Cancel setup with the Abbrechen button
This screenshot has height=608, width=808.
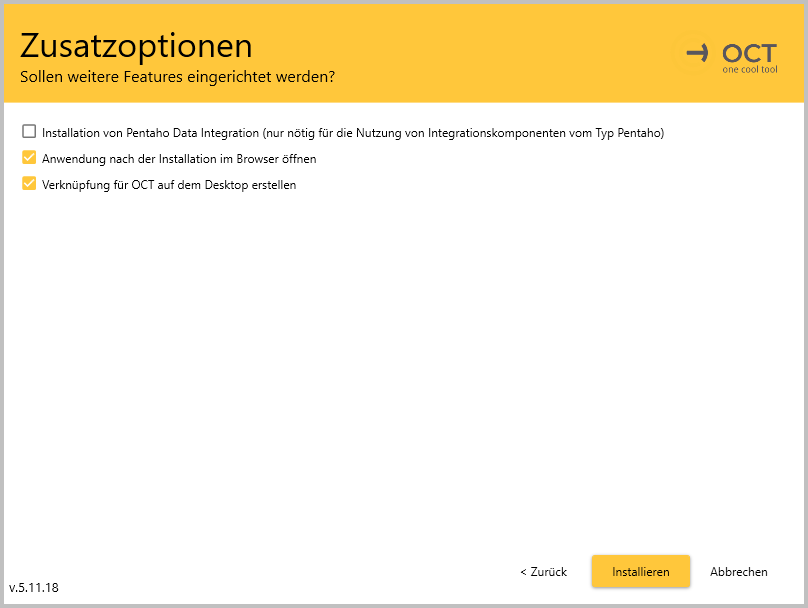tap(738, 572)
